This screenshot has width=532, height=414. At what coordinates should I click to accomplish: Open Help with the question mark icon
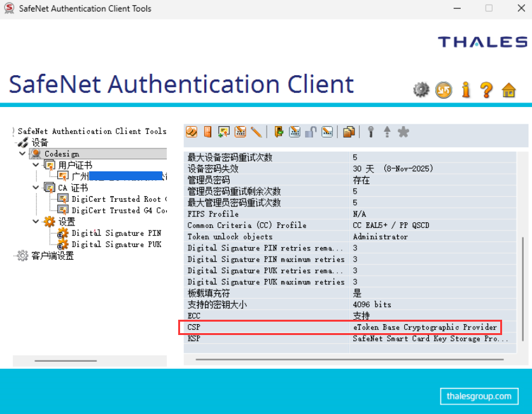coord(487,90)
